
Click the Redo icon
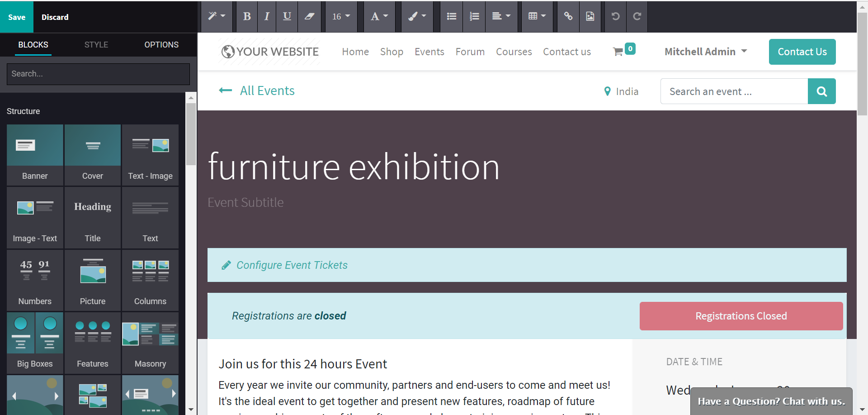(x=637, y=16)
